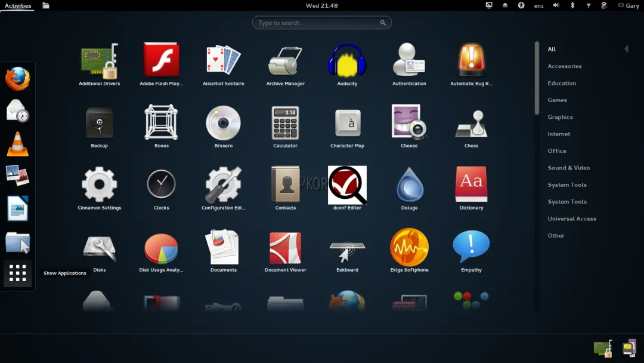Open Audacity audio editor
Viewport: 644px width, 363px height.
tap(347, 61)
